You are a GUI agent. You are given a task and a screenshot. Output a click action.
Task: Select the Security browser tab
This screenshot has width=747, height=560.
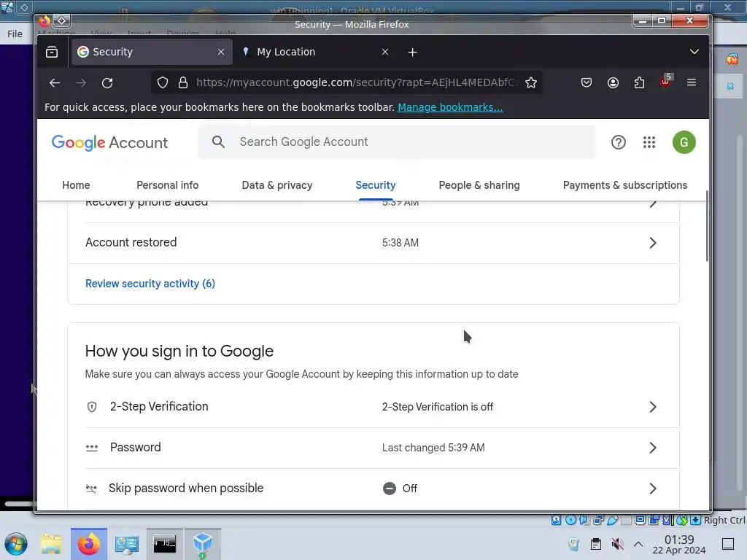coord(152,52)
